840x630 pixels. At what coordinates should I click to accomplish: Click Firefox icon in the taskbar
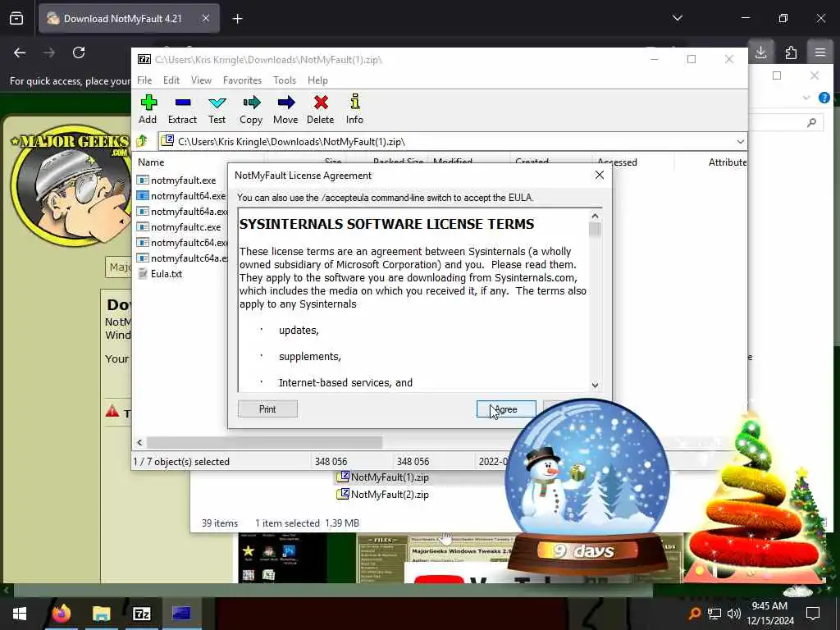[x=61, y=614]
